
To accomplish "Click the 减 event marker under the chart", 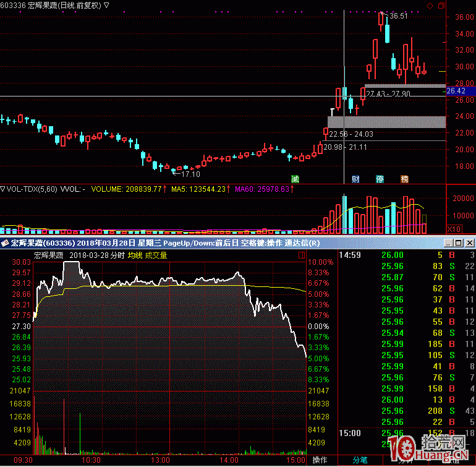I will [x=295, y=179].
